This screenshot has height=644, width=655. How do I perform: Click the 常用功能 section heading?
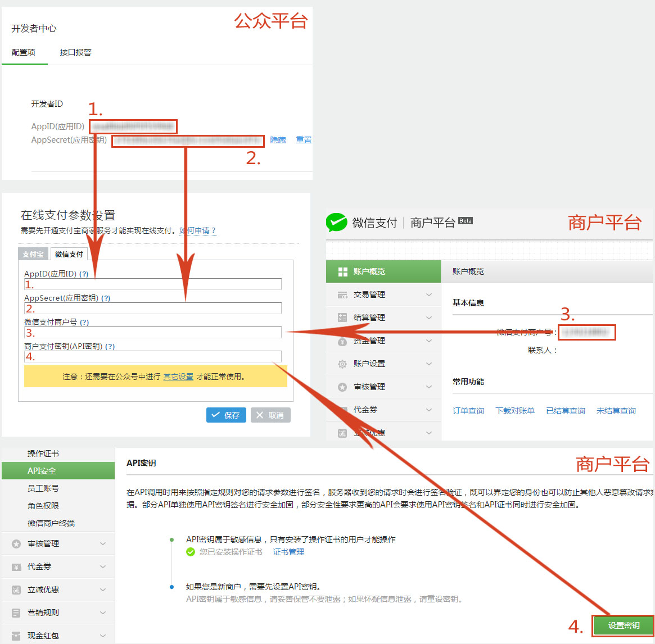pyautogui.click(x=468, y=382)
